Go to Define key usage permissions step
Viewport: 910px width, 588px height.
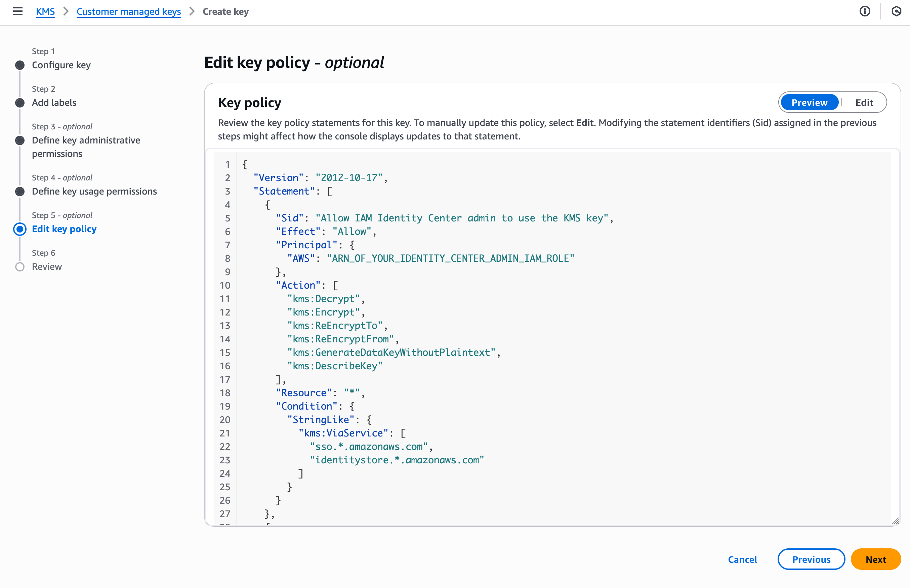(94, 191)
